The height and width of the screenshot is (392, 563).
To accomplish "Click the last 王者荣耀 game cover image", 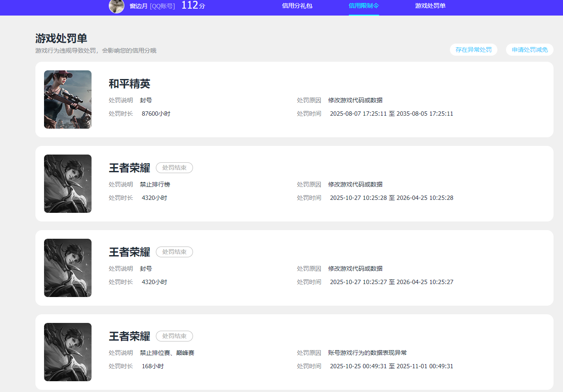I will tap(67, 352).
